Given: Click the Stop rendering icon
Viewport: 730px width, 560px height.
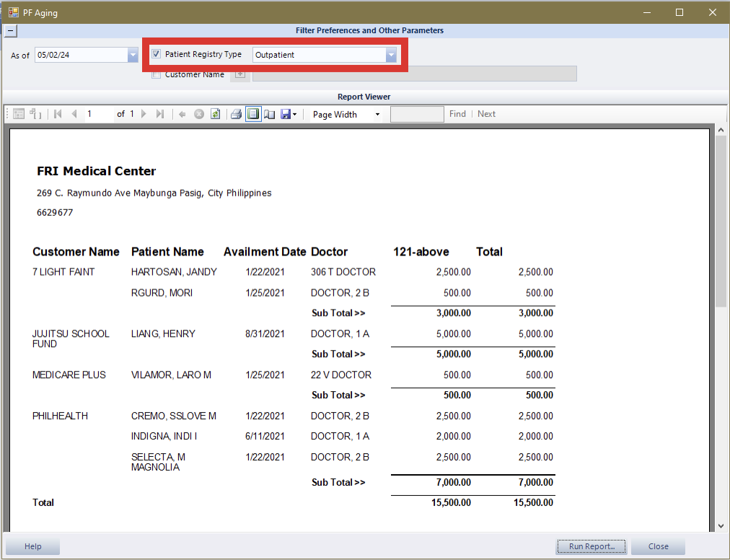Looking at the screenshot, I should pos(199,114).
